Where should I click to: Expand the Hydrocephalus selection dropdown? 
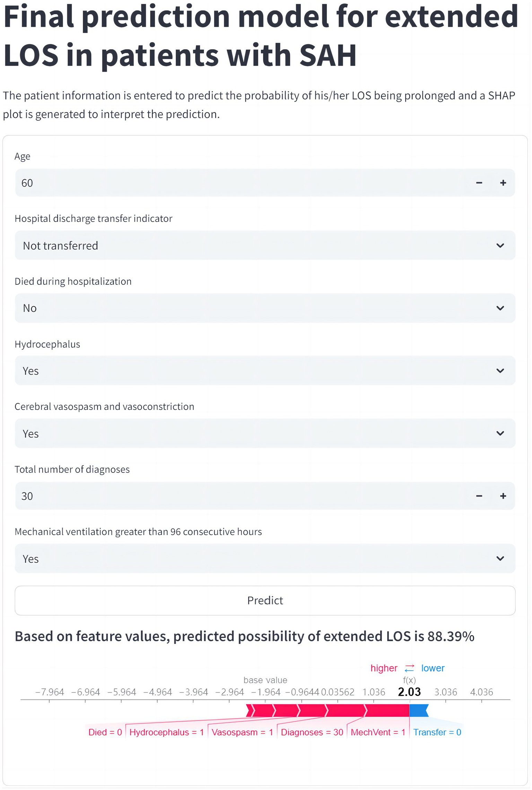pos(500,371)
